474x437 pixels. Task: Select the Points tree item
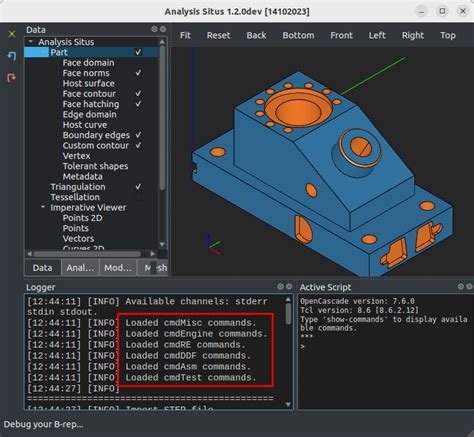click(76, 228)
